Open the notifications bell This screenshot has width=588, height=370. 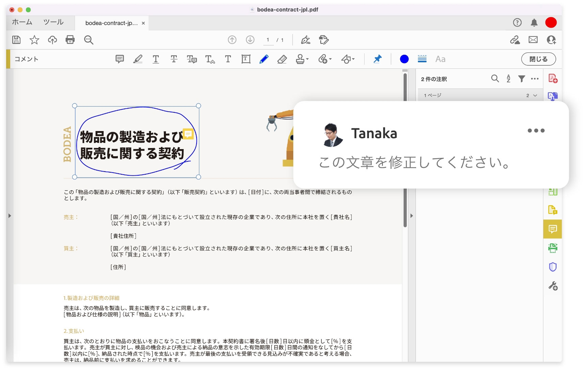click(x=534, y=23)
